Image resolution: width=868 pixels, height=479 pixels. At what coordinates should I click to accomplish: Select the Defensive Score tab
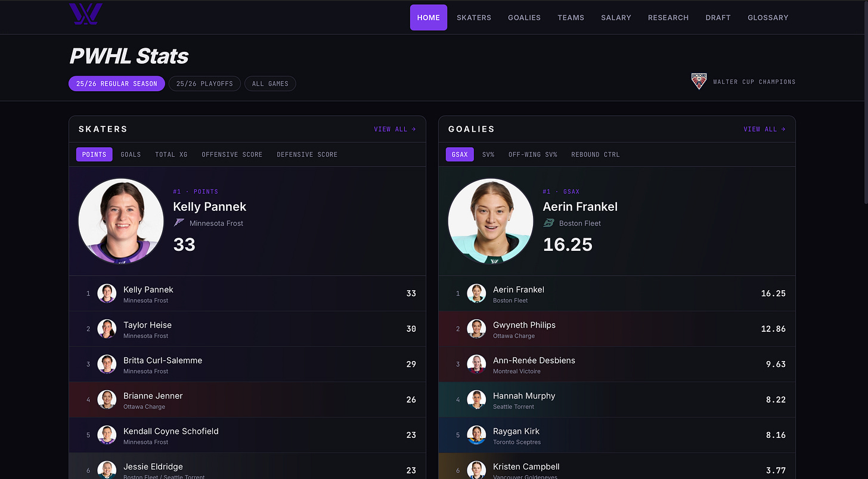[x=307, y=154]
